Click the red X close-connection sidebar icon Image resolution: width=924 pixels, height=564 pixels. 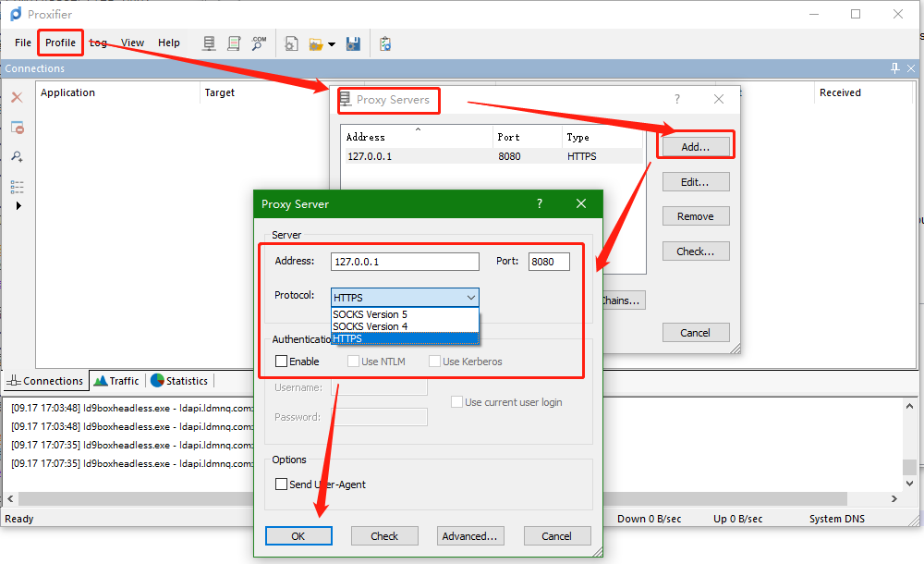click(x=17, y=97)
